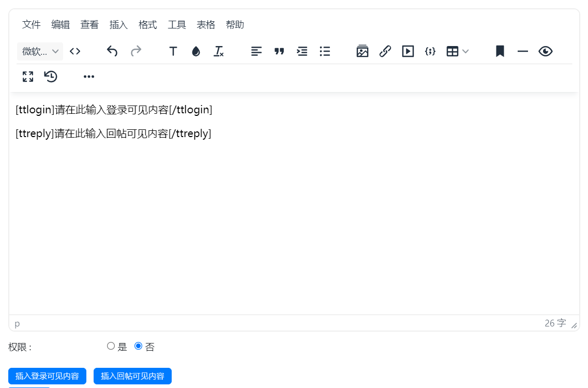The height and width of the screenshot is (388, 588).
Task: Insert a hyperlink with link icon
Action: pyautogui.click(x=385, y=51)
